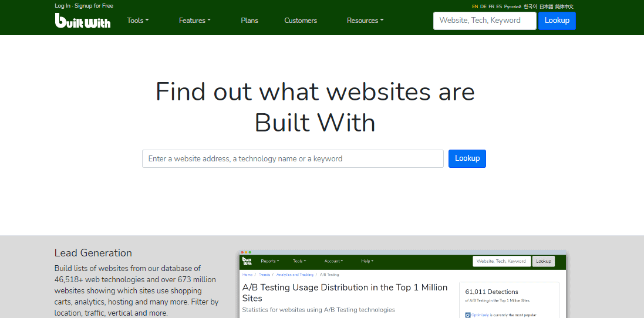Switch language to Русский
644x318 pixels.
point(512,6)
